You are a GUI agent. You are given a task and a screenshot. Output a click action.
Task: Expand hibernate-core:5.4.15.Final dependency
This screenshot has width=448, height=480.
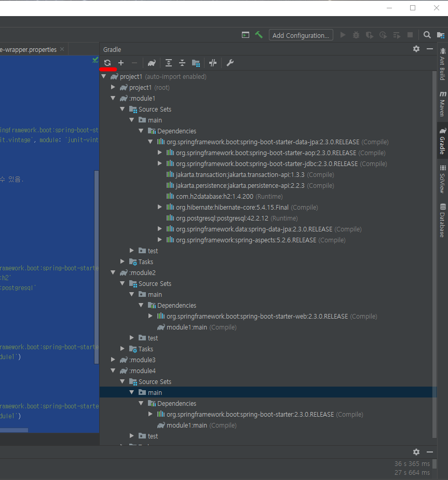click(x=159, y=207)
